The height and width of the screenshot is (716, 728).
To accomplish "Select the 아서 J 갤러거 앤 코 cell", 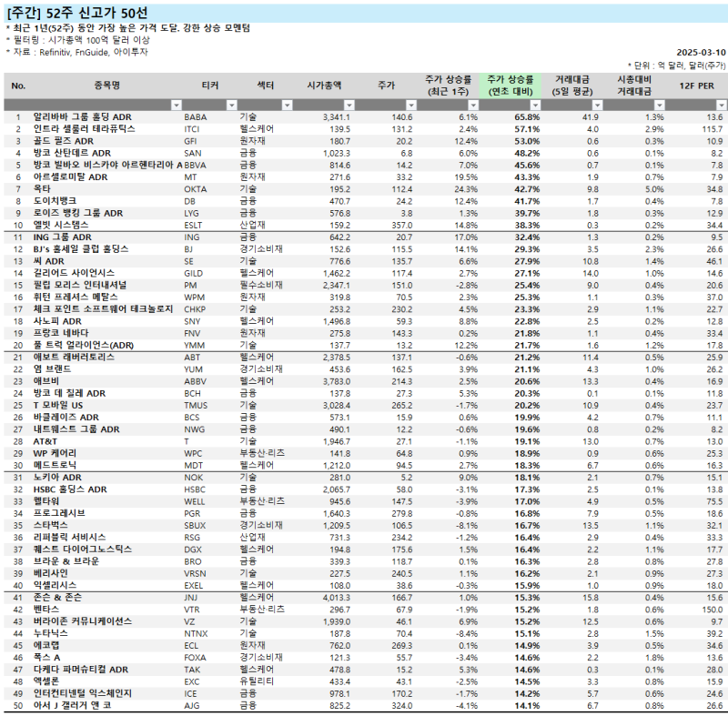I will tap(72, 705).
